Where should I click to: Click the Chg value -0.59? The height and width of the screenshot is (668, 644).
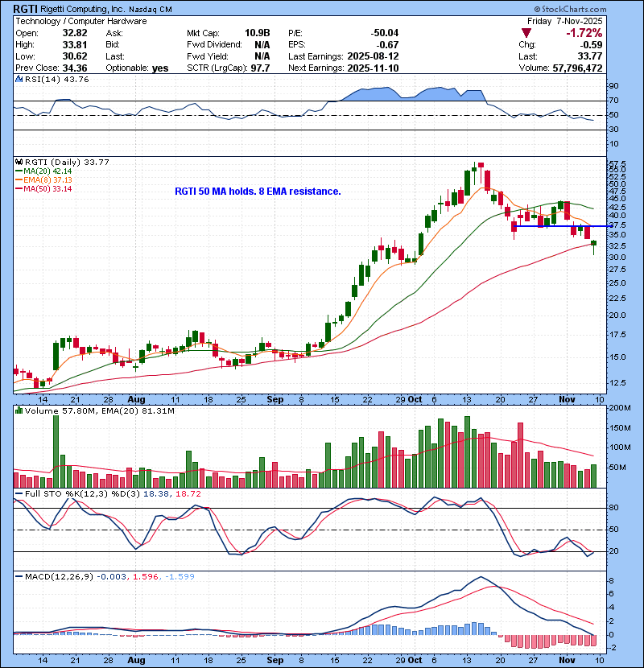(591, 45)
